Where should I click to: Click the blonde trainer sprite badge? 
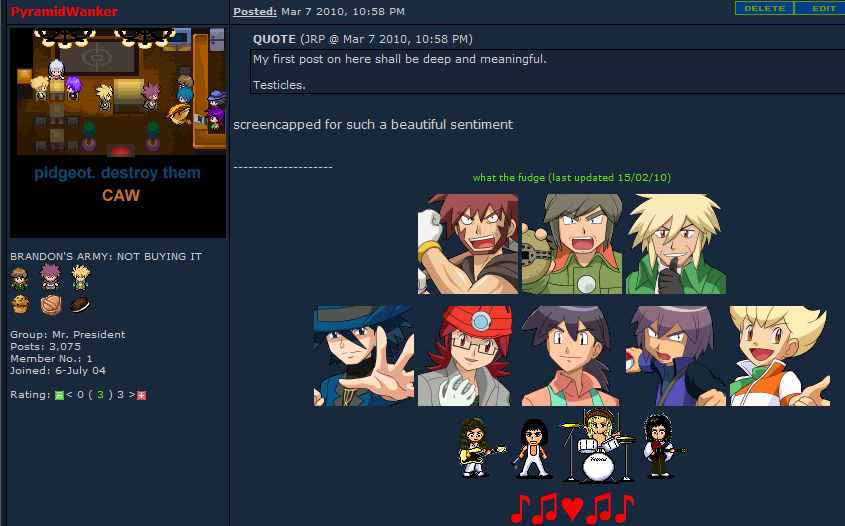(81, 278)
